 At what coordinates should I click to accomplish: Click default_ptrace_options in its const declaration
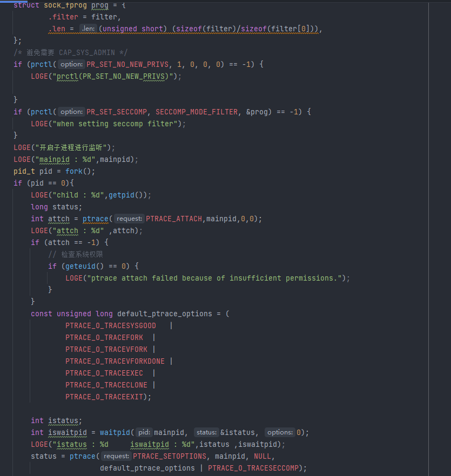[x=165, y=314]
